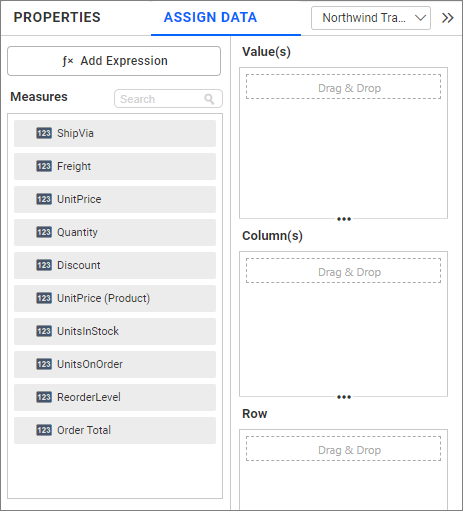
Task: Click the Row Drag & Drop area
Action: coord(343,449)
